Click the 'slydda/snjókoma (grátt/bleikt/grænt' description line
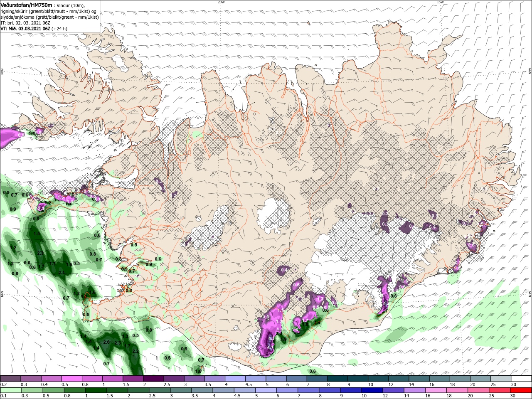Viewport: 532px width, 399px height. click(x=49, y=17)
